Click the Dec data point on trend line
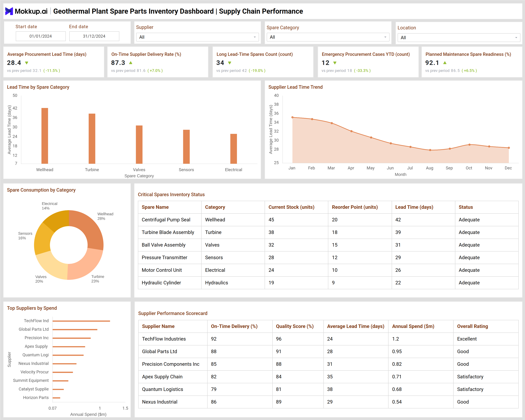The width and height of the screenshot is (525, 420). 509,148
